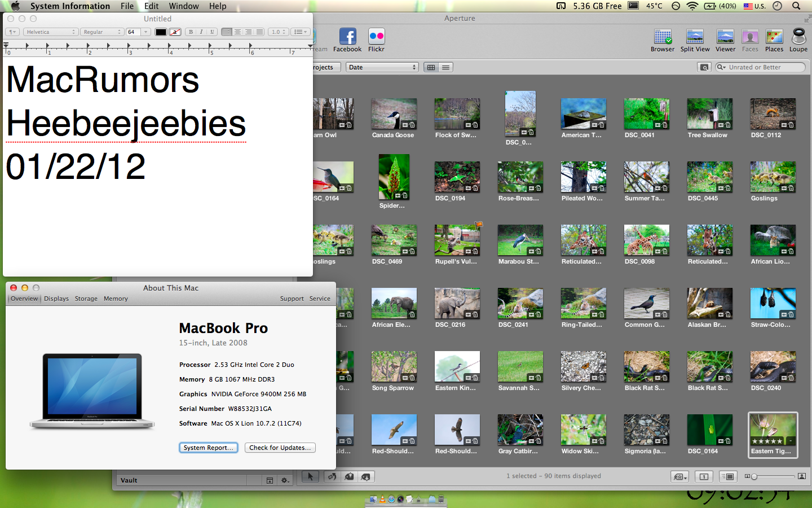Open the Helvetica font family dropdown
The image size is (812, 508).
[x=50, y=32]
